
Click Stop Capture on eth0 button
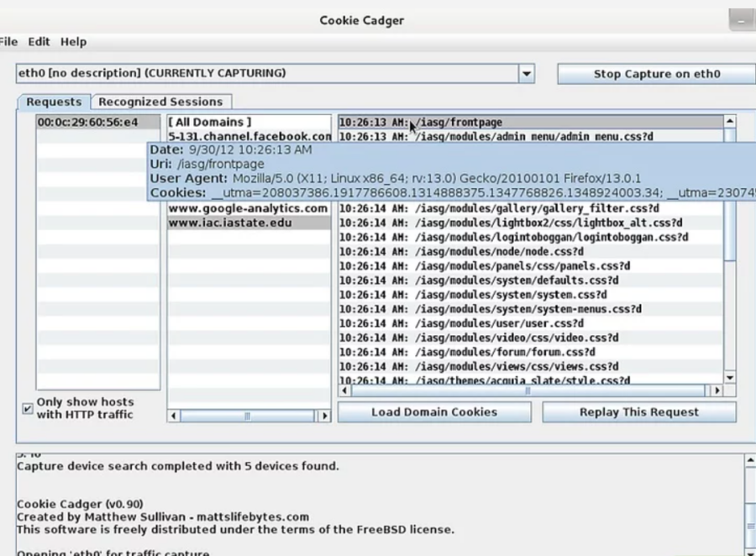[x=657, y=74]
